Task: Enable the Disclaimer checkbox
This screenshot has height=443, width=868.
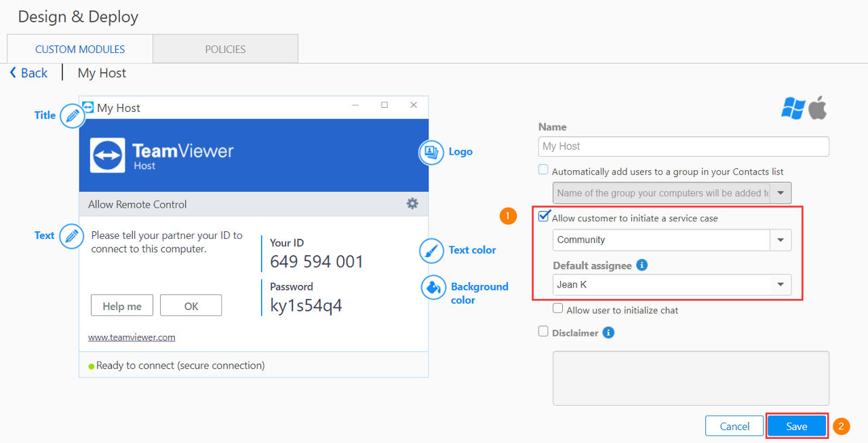Action: [x=543, y=332]
